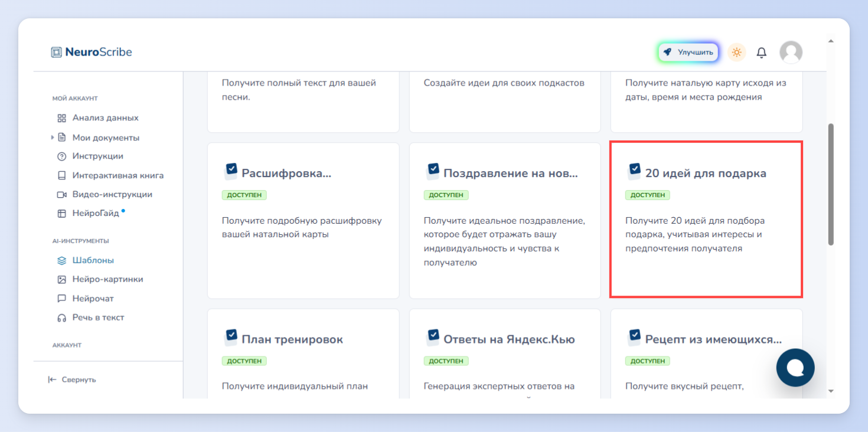Open Поздравление на нов... template title
Image resolution: width=868 pixels, height=432 pixels.
[511, 174]
